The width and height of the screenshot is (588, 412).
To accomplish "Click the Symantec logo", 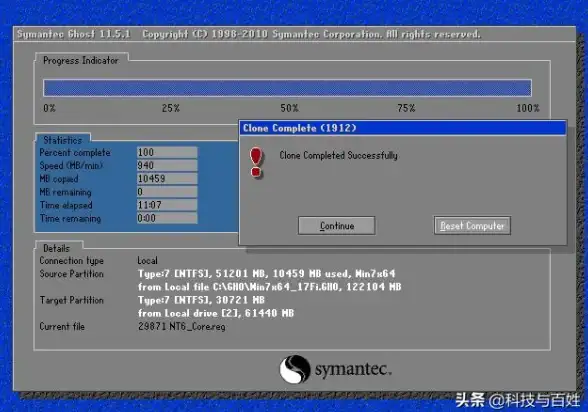I will [335, 369].
